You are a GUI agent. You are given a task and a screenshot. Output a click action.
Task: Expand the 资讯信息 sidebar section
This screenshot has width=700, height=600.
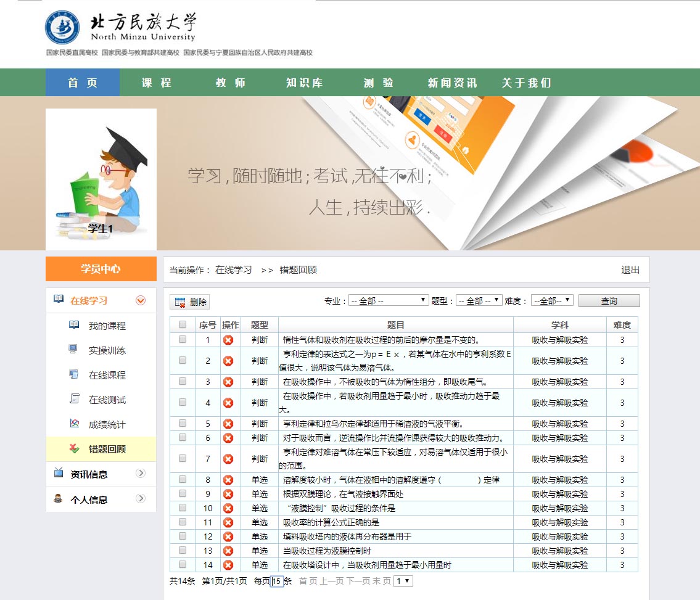pos(101,474)
